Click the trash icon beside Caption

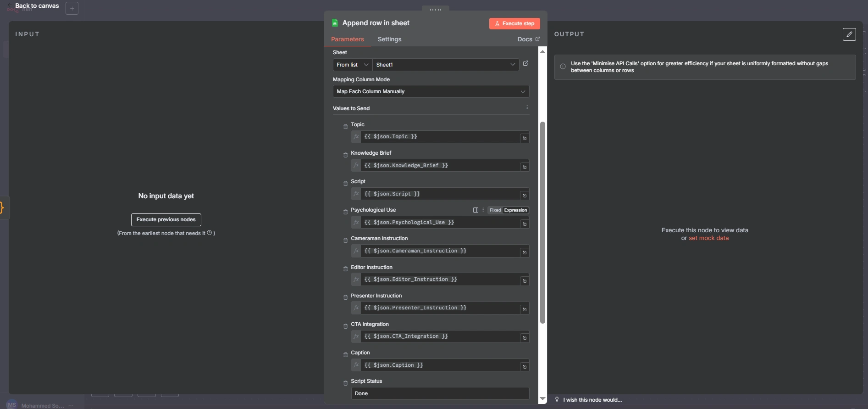[345, 354]
